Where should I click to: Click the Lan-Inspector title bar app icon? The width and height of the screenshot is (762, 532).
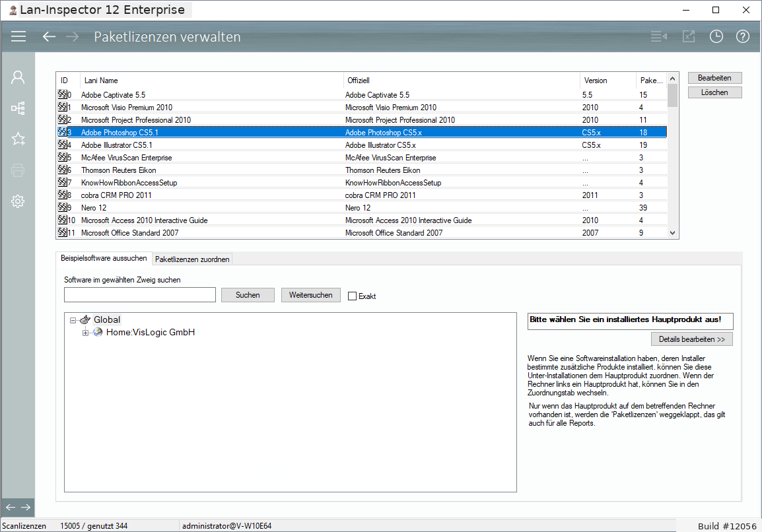(13, 10)
